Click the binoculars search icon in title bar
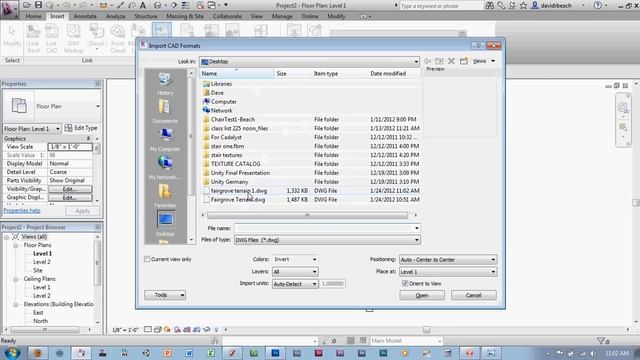 489,6
